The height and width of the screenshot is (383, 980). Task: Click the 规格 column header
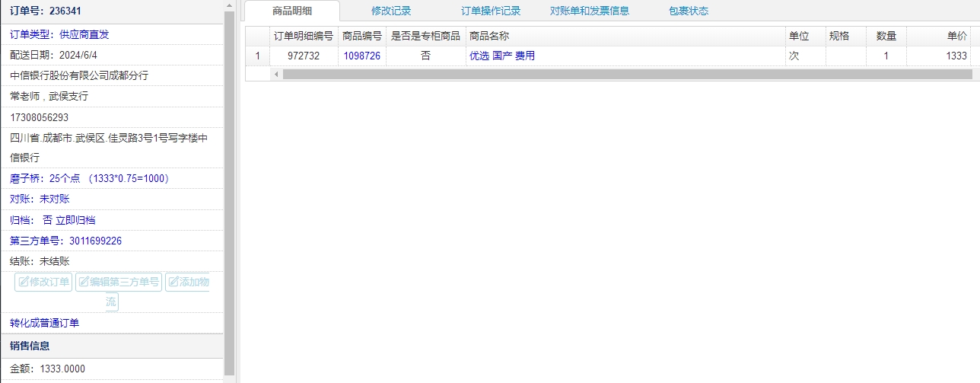[x=845, y=36]
